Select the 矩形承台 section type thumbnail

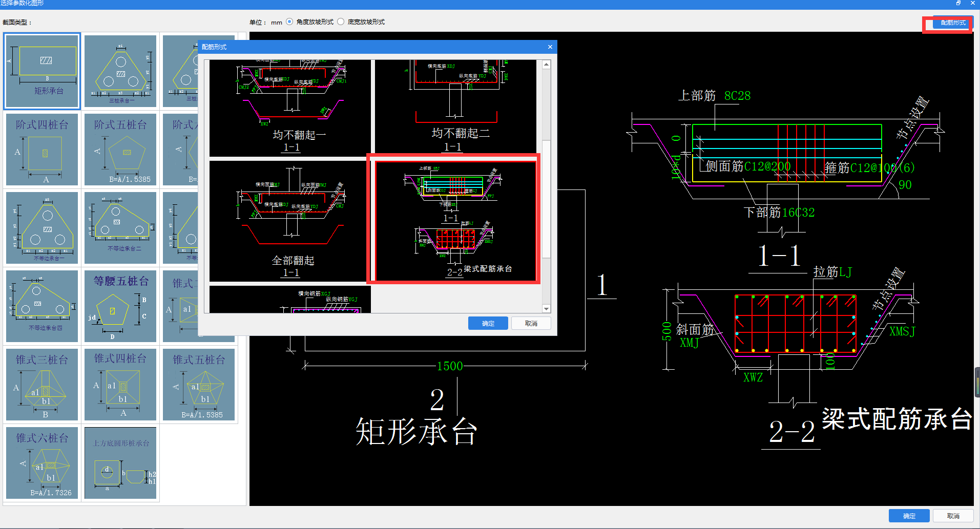point(42,71)
